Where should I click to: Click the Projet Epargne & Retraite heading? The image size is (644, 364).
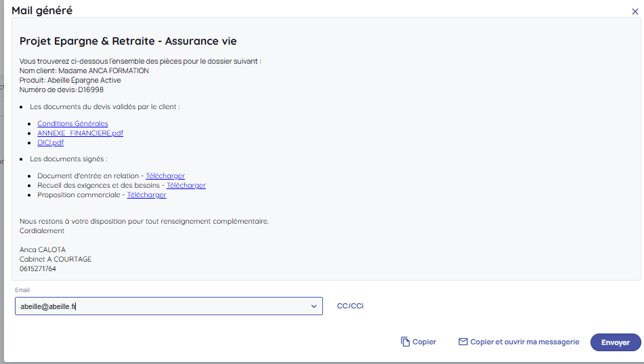(128, 41)
